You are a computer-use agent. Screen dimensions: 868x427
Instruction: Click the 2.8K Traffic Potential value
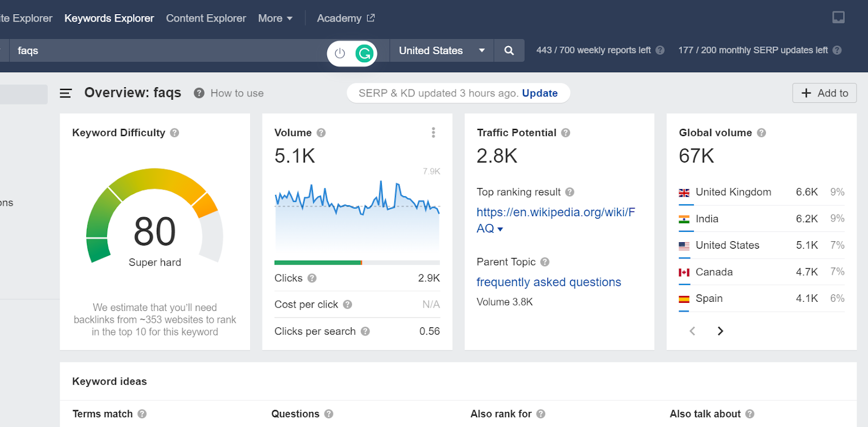(x=497, y=156)
